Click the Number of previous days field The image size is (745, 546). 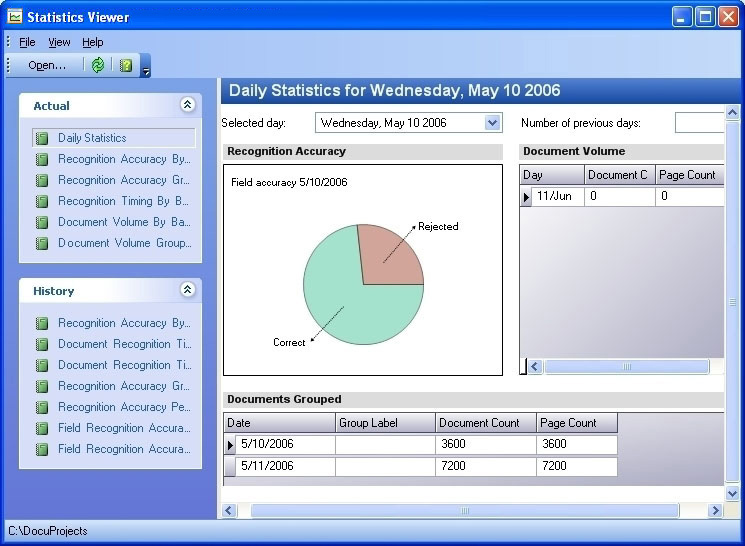[x=699, y=123]
